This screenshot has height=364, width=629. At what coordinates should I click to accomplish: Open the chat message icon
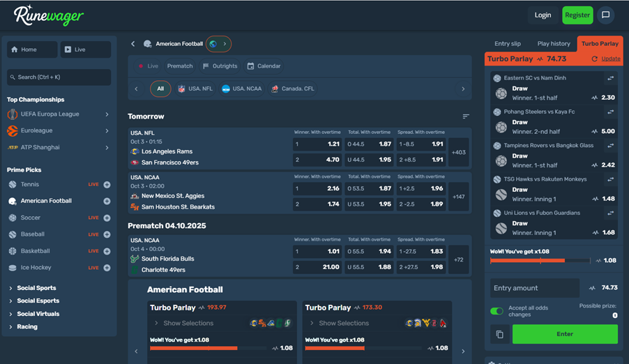tap(605, 15)
